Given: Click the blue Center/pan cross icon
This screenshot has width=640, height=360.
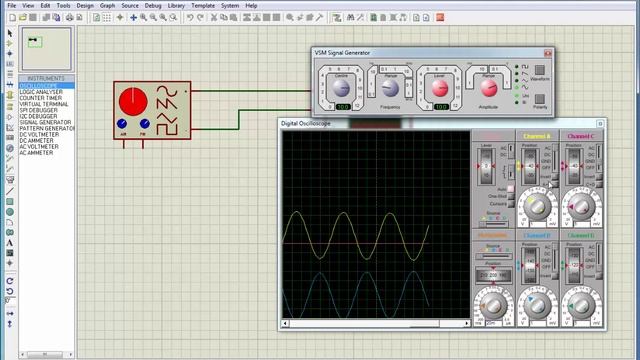Looking at the screenshot, I should pyautogui.click(x=133, y=18).
